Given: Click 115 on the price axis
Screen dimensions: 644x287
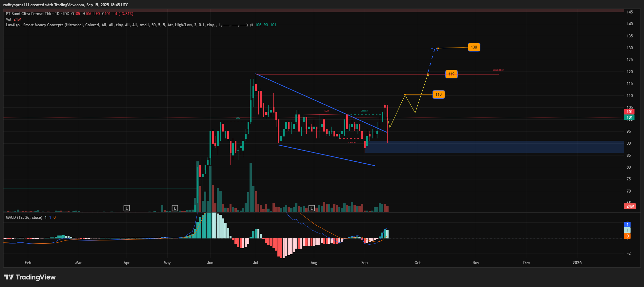Looking at the screenshot, I should coord(630,84).
